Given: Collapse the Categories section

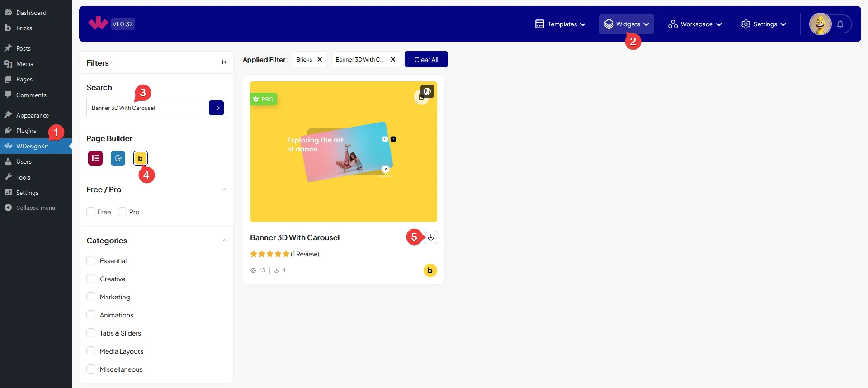Looking at the screenshot, I should [x=224, y=241].
